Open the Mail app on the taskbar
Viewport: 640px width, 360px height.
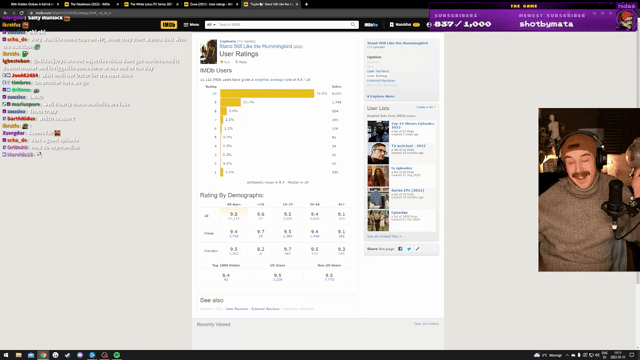31,355
